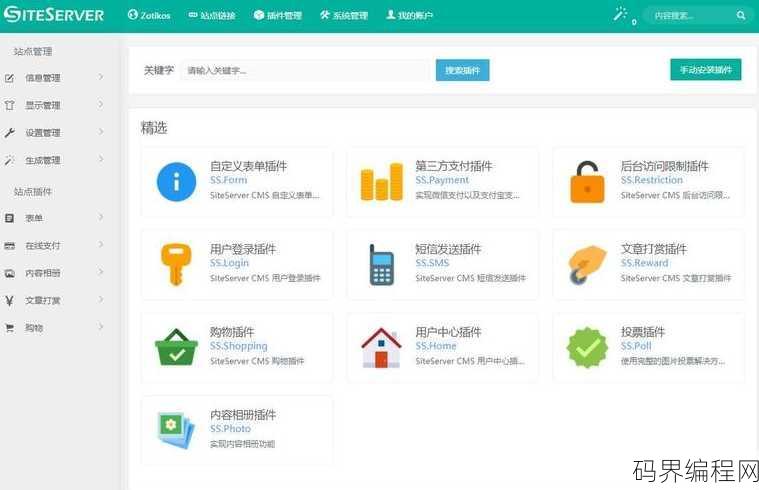759x490 pixels.
Task: Click the 用户中心插件 title text
Action: pos(448,332)
